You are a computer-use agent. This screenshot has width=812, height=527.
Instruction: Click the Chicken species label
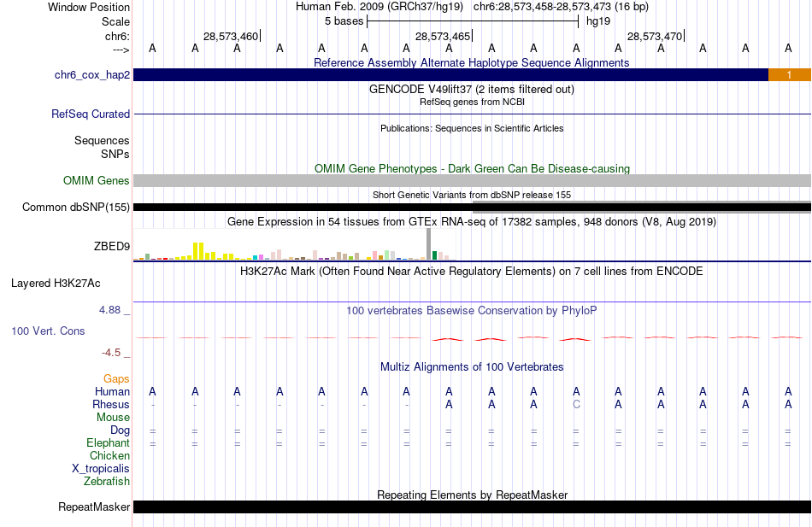point(109,455)
